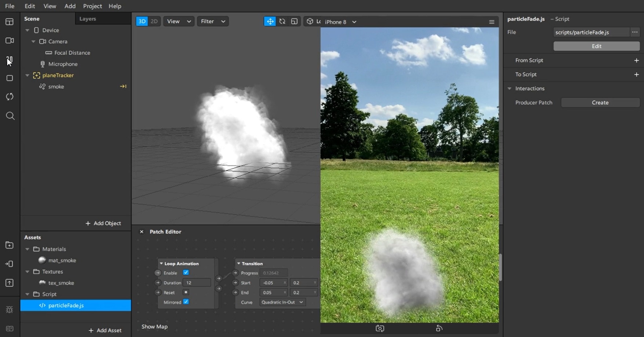This screenshot has height=337, width=644.
Task: Open the workspace layout icon in the left sidebar
Action: point(10,22)
